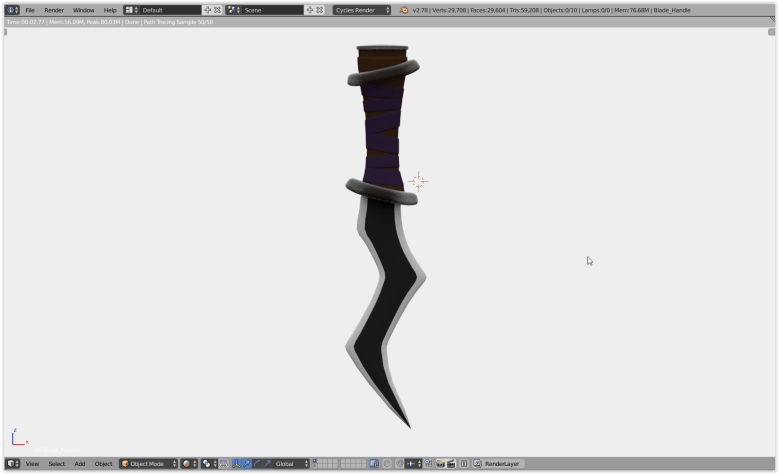Image resolution: width=779 pixels, height=474 pixels.
Task: Open the Add menu in viewport header
Action: pyautogui.click(x=80, y=464)
